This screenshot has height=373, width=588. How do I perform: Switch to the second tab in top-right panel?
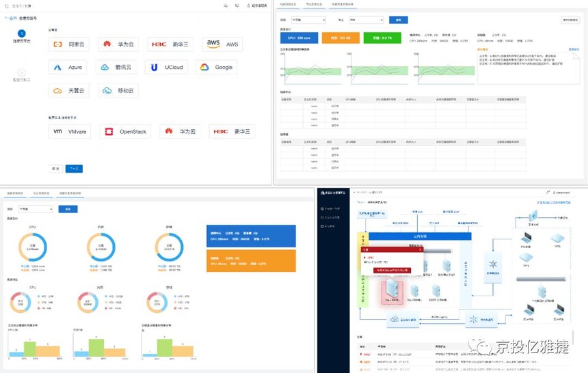[x=314, y=4]
